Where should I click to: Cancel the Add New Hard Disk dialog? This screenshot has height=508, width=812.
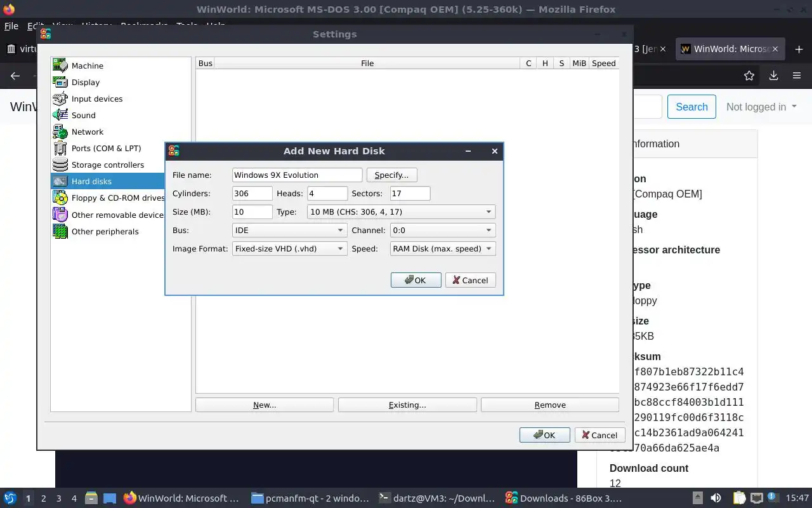point(470,280)
